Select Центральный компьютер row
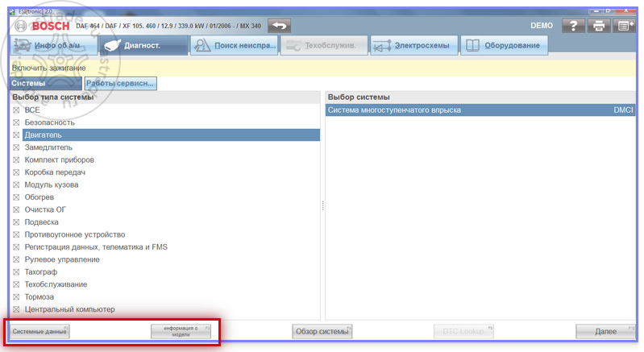Screen dimensions: 644x352 (171, 309)
